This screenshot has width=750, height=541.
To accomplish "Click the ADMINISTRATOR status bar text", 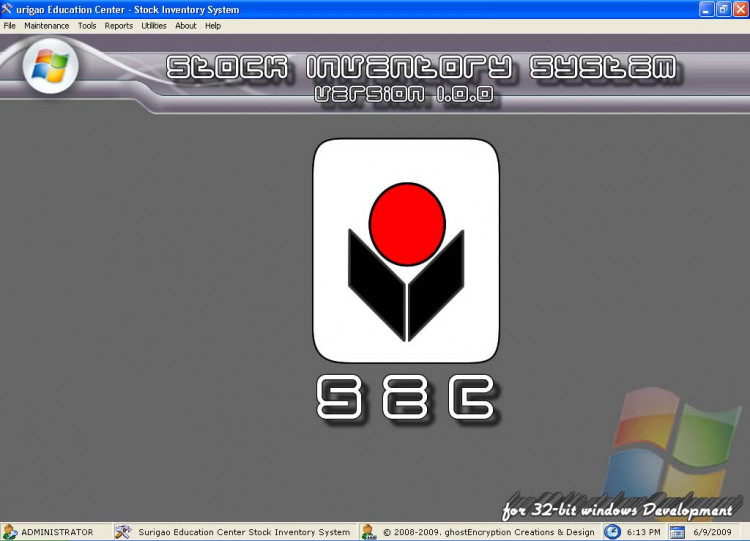I will point(57,532).
